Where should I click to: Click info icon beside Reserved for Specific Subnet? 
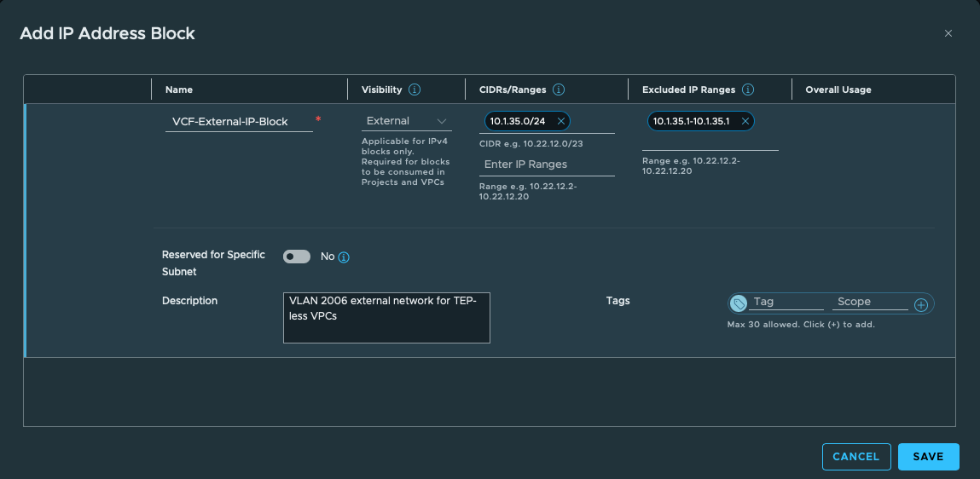pos(344,257)
